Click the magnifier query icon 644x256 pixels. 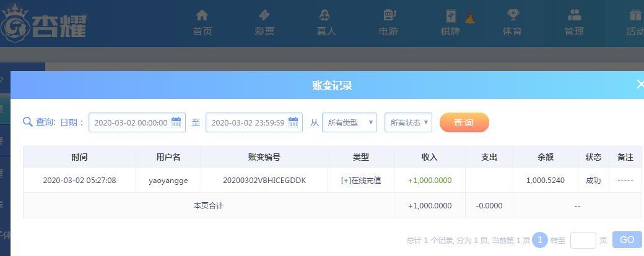(x=27, y=122)
